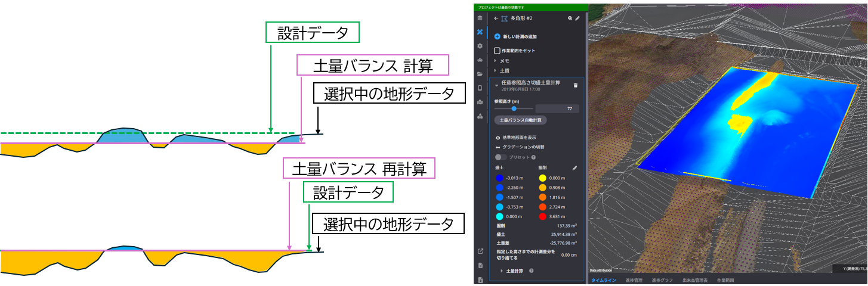The image size is (868, 286).
Task: Click the document icon in sidebar
Action: click(480, 265)
